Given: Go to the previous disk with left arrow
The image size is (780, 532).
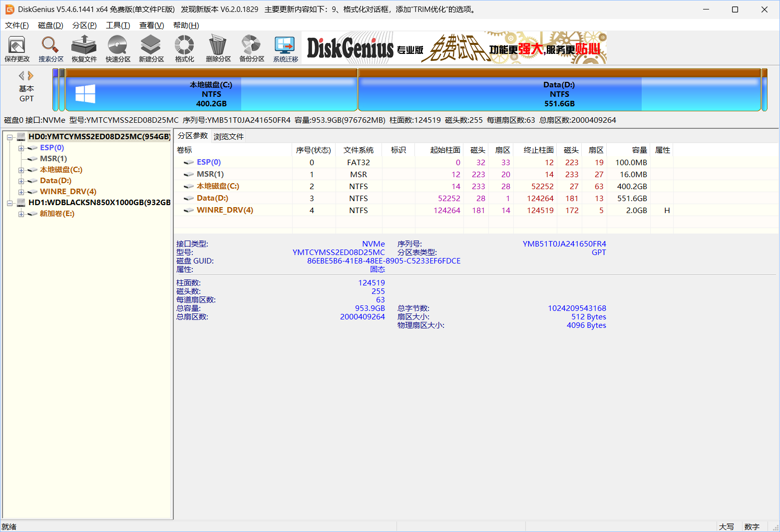Looking at the screenshot, I should [x=21, y=76].
